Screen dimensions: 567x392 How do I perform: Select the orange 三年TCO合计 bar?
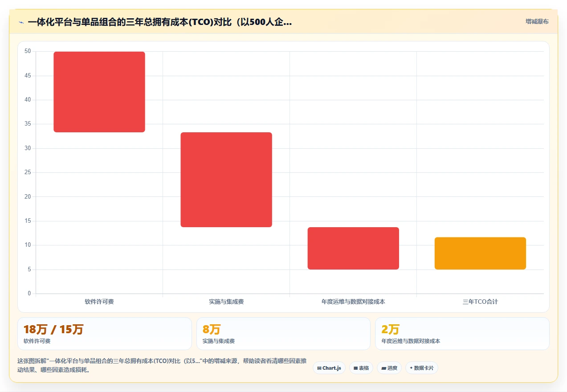tap(480, 253)
